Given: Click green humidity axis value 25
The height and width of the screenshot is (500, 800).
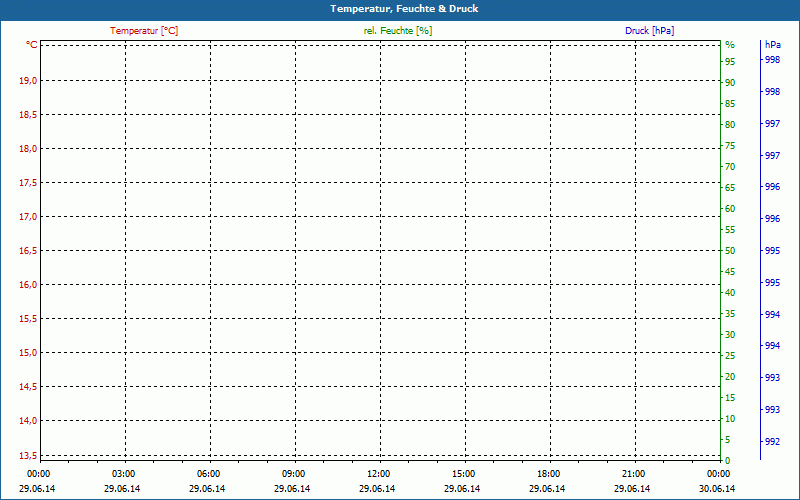Looking at the screenshot, I should (x=730, y=356).
